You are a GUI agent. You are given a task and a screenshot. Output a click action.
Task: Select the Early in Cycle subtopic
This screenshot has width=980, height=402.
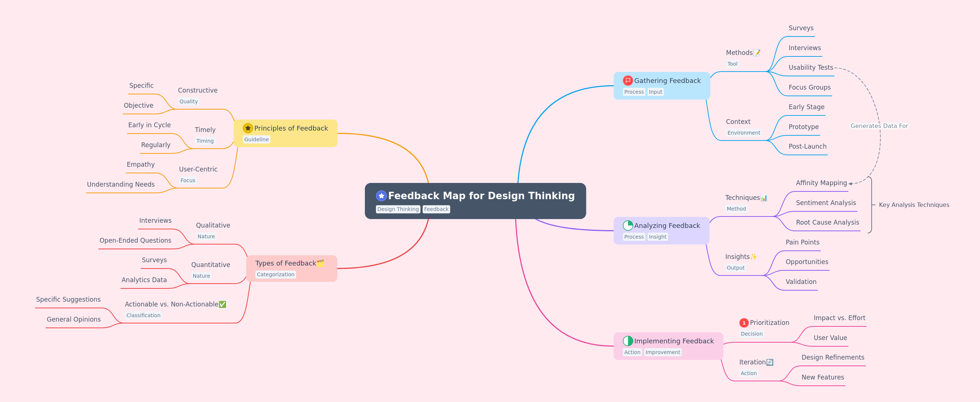click(x=149, y=125)
